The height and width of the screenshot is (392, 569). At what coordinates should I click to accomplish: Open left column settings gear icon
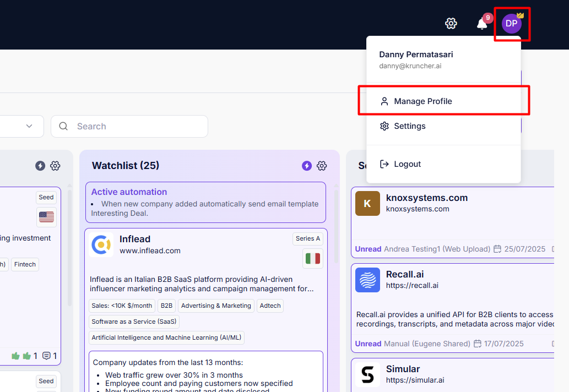(55, 166)
